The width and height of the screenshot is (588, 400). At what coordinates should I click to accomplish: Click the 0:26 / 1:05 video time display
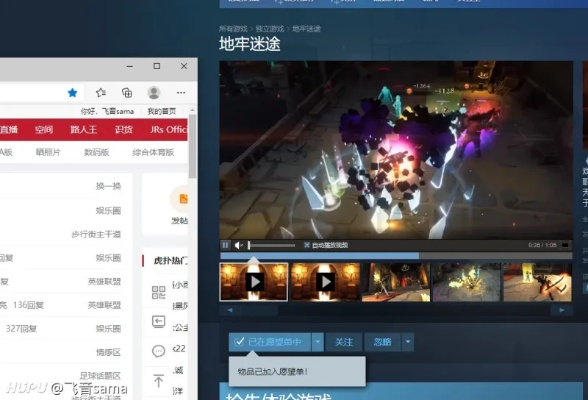coord(542,245)
